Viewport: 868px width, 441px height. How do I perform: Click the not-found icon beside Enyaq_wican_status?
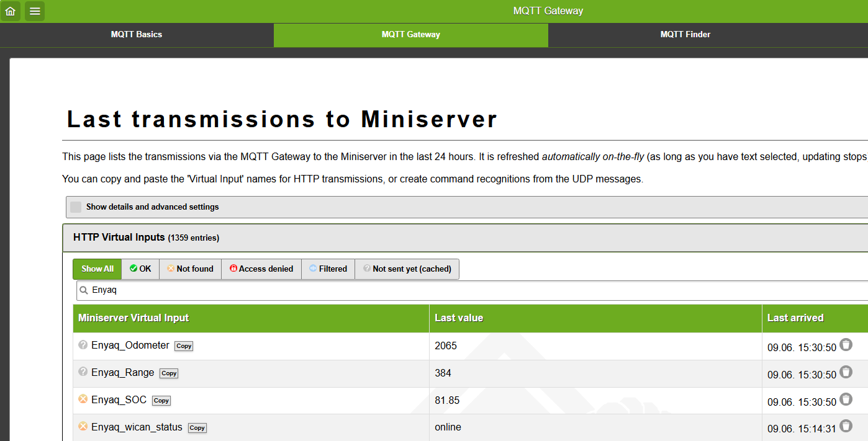[83, 427]
